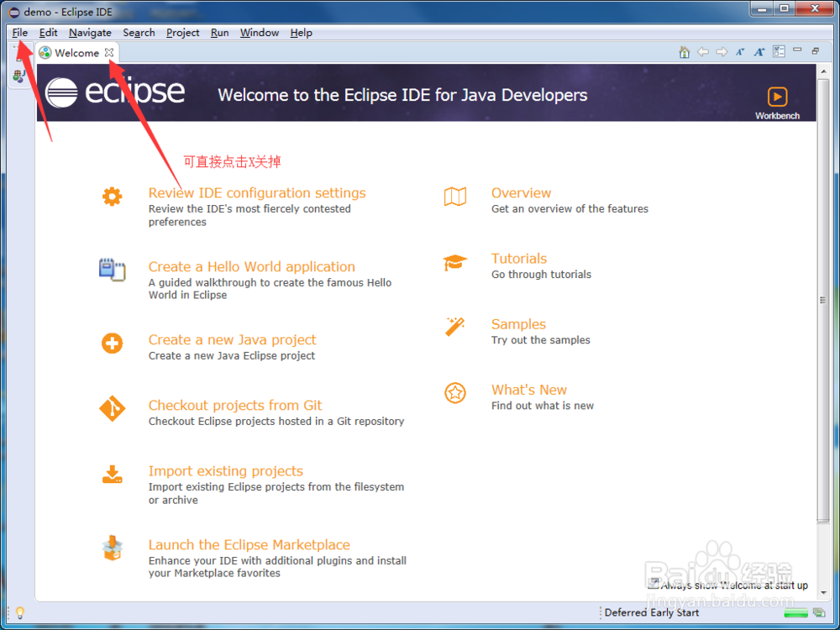
Task: Close the Welcome tab with its X
Action: [x=109, y=52]
